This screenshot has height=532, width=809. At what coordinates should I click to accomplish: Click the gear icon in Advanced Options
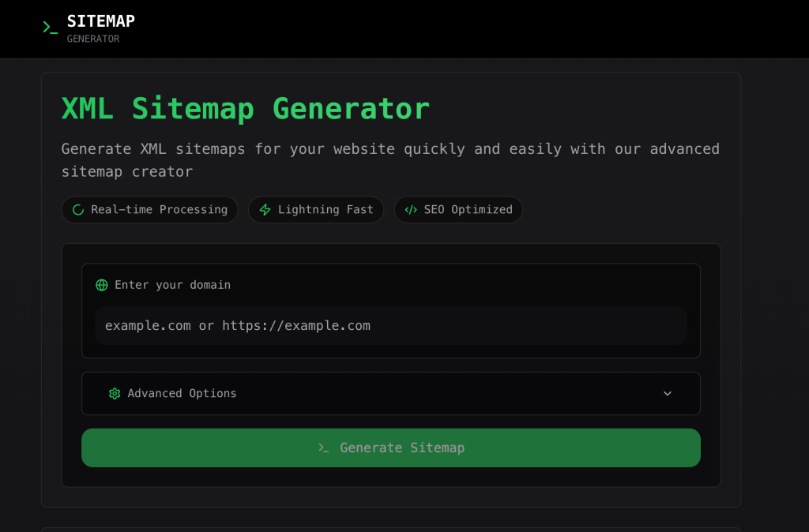(115, 393)
